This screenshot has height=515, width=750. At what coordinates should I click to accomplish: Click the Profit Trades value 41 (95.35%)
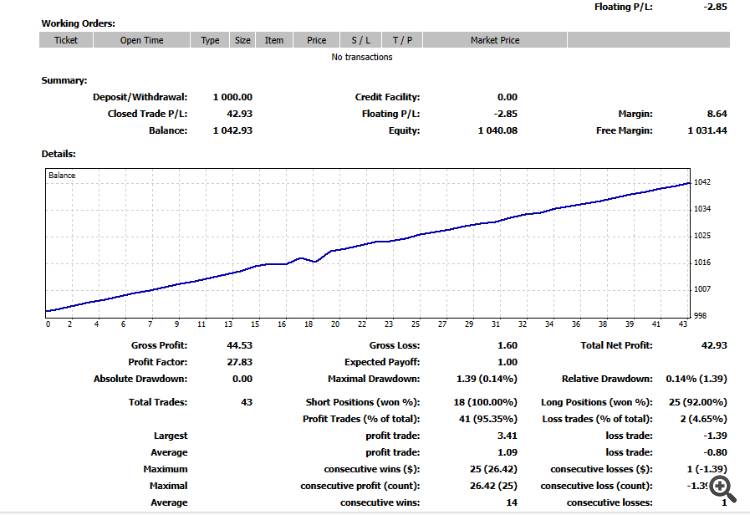coord(488,419)
